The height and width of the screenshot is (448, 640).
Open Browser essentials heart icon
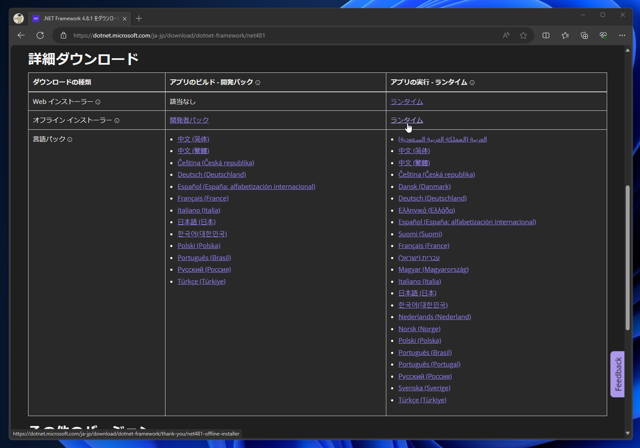tap(603, 35)
